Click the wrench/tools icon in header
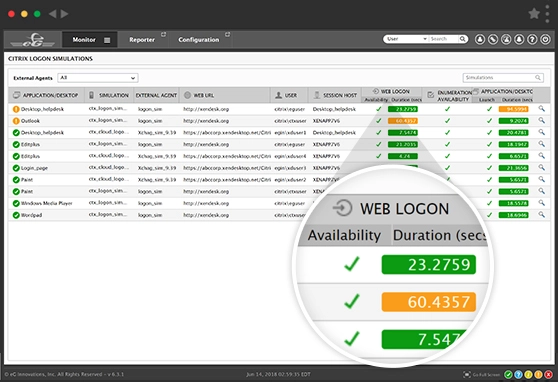Image resolution: width=558 pixels, height=382 pixels. pos(493,39)
